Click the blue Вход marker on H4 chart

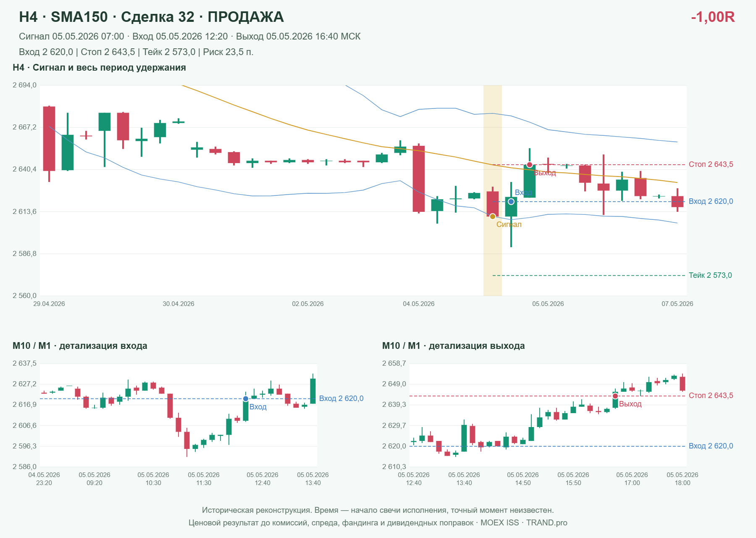click(511, 202)
